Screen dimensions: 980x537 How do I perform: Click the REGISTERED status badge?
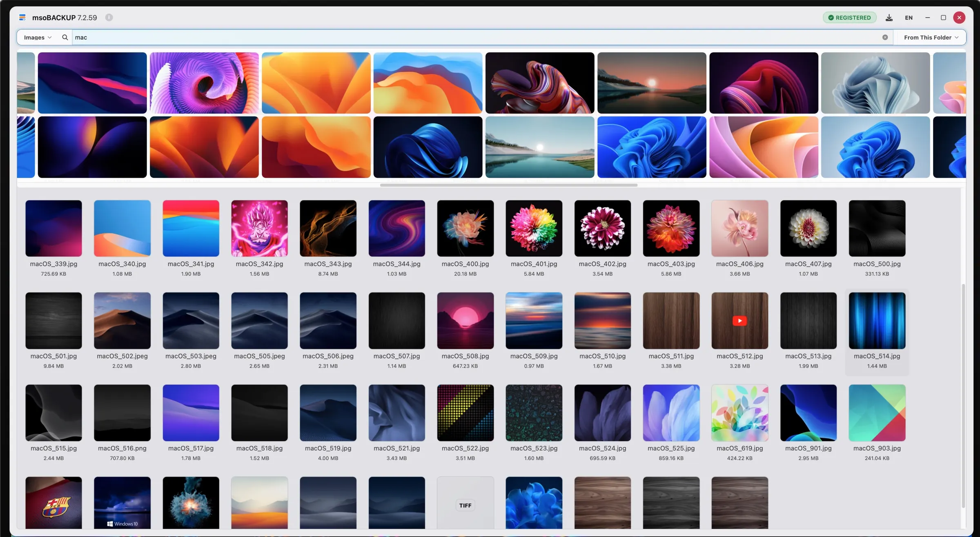[849, 18]
